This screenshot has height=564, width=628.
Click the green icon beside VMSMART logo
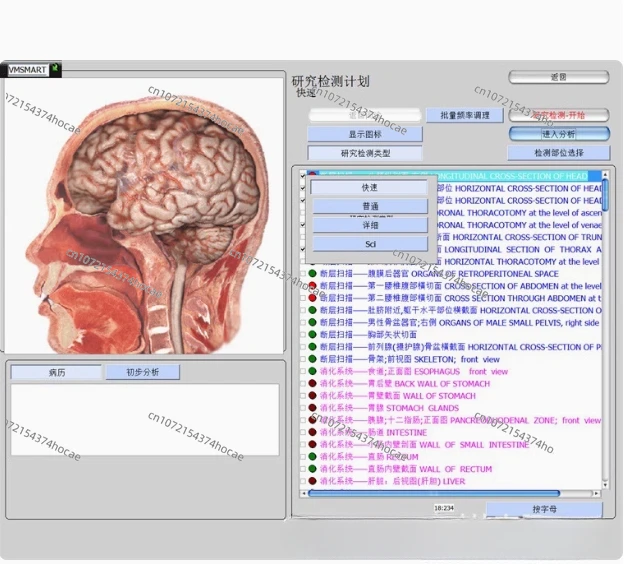[55, 68]
